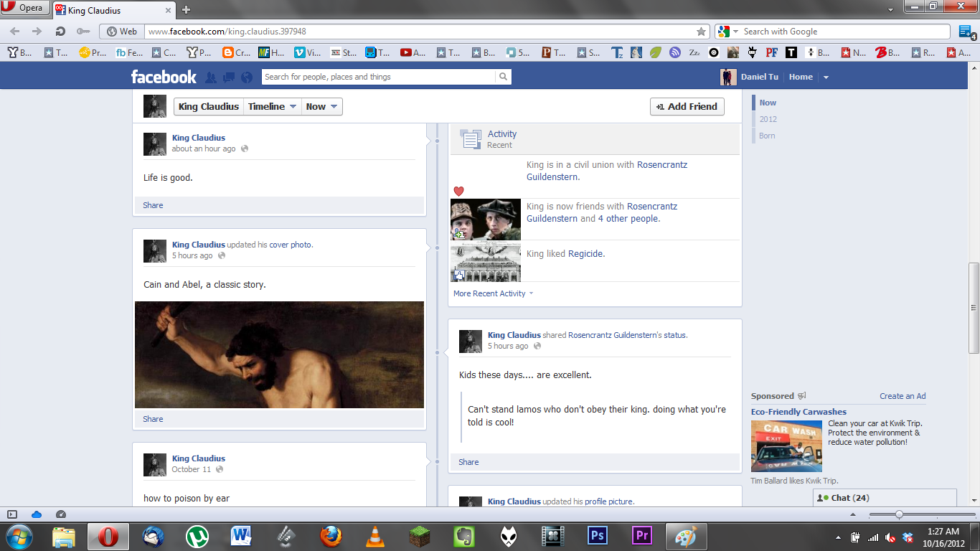This screenshot has width=980, height=551.
Task: Click the Activity heading link
Action: 501,133
